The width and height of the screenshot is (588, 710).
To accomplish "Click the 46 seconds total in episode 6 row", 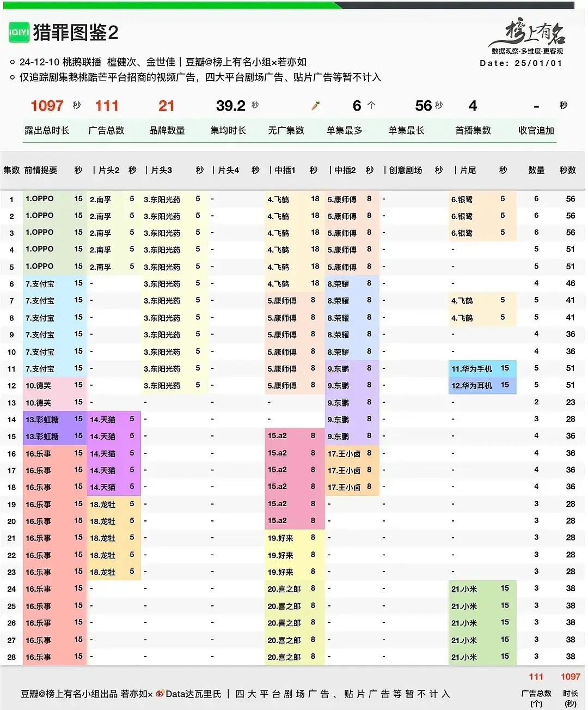I will (x=570, y=284).
